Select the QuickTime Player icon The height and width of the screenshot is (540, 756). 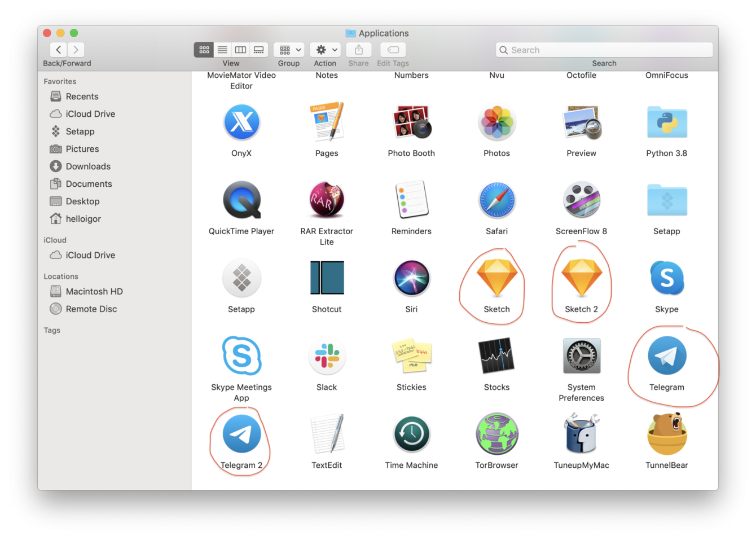click(241, 200)
